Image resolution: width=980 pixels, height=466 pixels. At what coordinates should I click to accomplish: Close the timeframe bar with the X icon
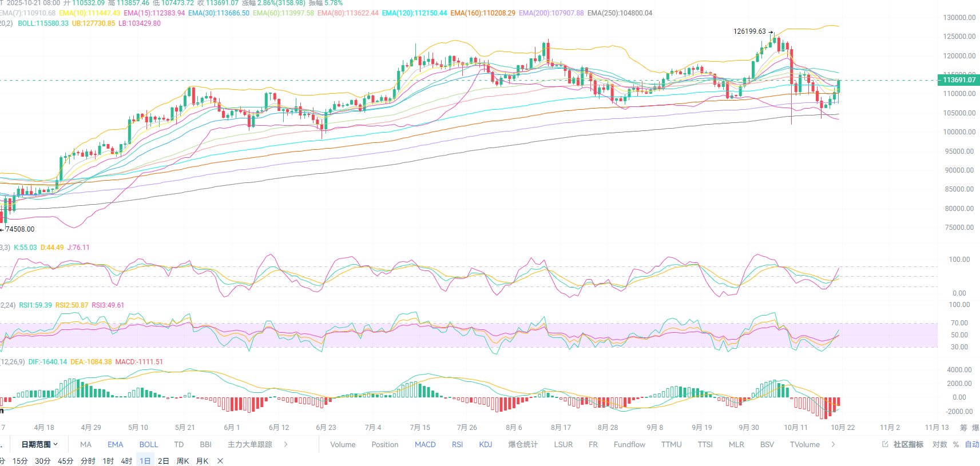tap(220, 461)
